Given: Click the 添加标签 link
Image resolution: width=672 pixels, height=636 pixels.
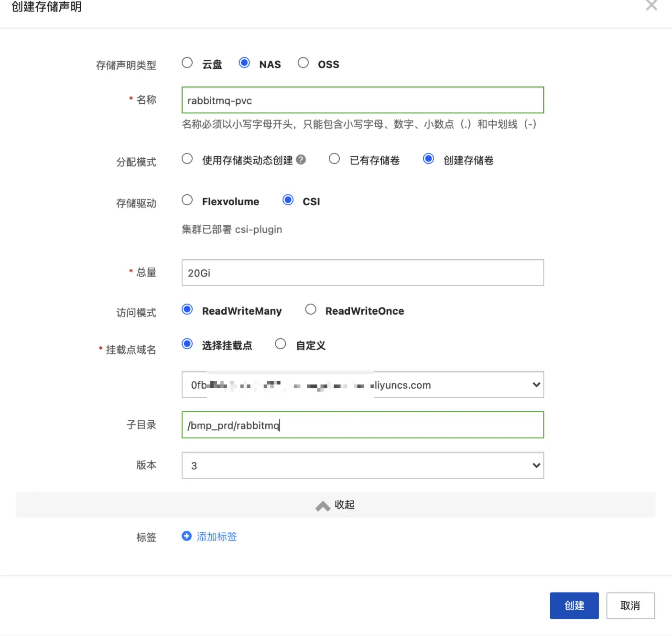Looking at the screenshot, I should pyautogui.click(x=217, y=537).
